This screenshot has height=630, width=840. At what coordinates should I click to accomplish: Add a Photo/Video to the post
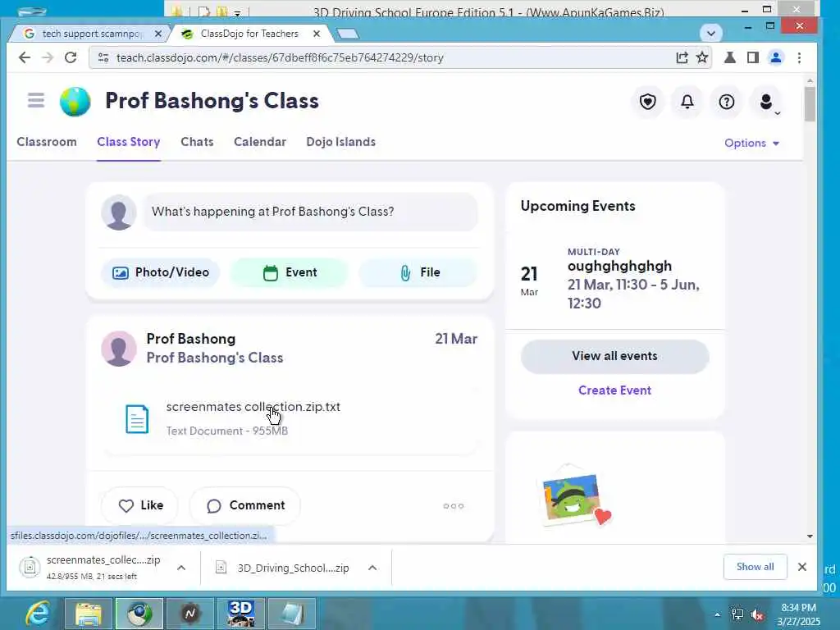(160, 272)
